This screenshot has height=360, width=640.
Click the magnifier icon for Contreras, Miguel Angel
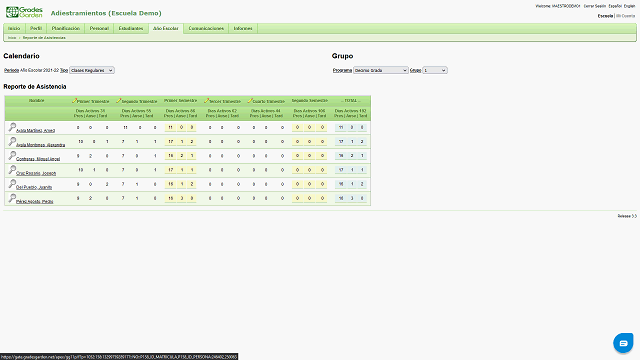(x=12, y=156)
